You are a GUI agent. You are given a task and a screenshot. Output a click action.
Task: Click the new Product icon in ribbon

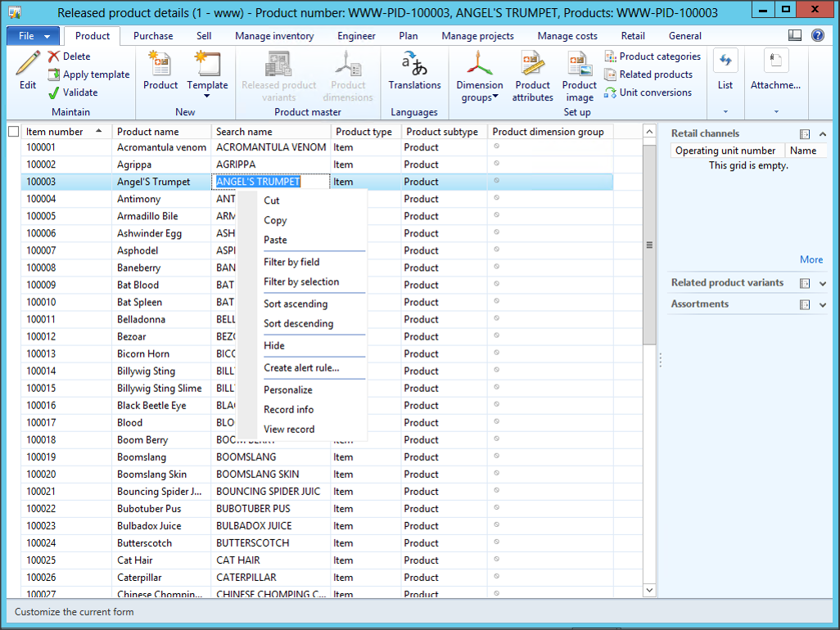[x=160, y=64]
